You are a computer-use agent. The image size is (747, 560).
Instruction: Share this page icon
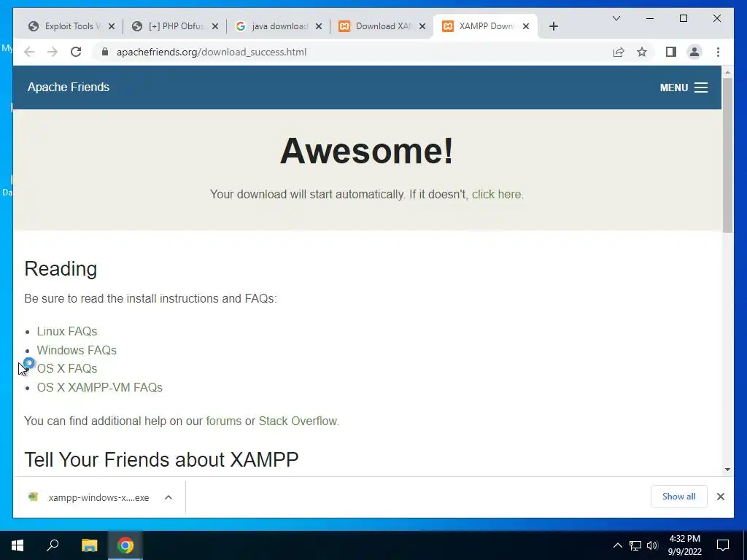point(619,52)
